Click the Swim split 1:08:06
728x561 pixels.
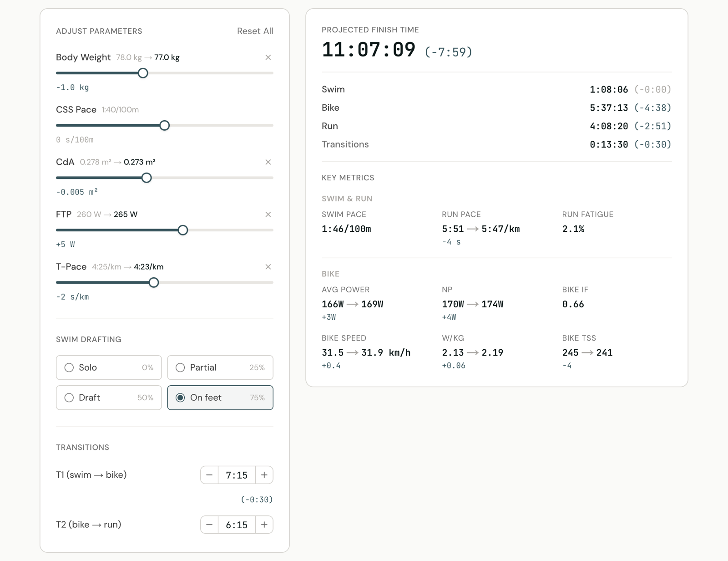click(x=609, y=90)
